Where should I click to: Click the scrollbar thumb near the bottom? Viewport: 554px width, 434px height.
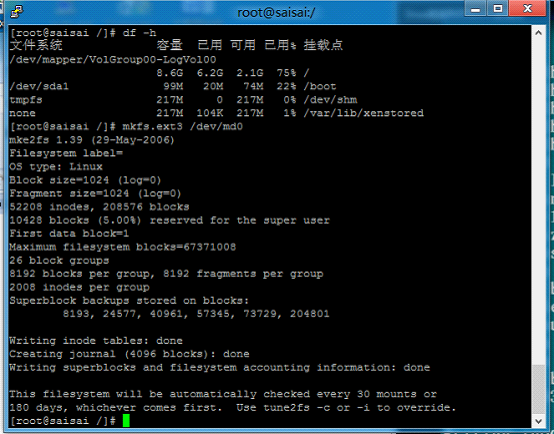pyautogui.click(x=538, y=389)
